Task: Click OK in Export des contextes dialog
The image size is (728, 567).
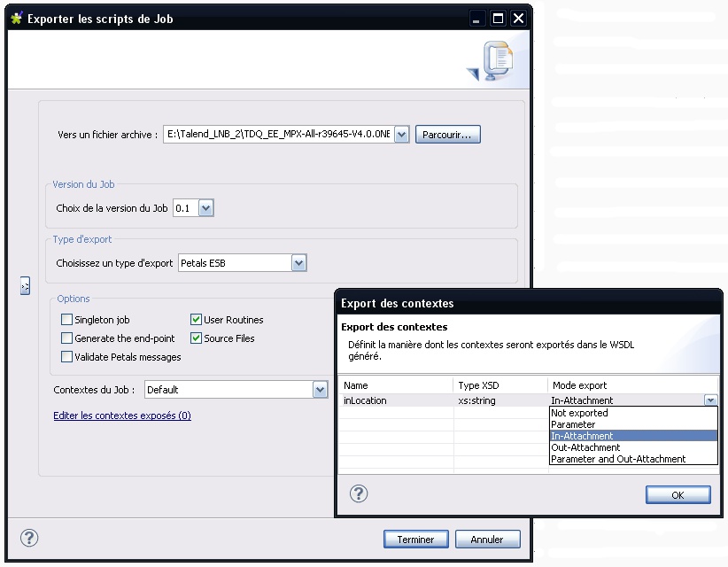Action: 678,494
